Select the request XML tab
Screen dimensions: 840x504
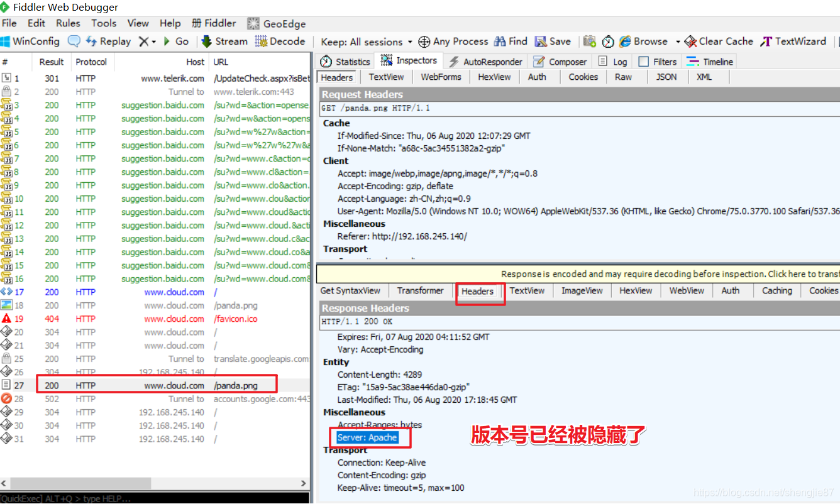point(704,77)
